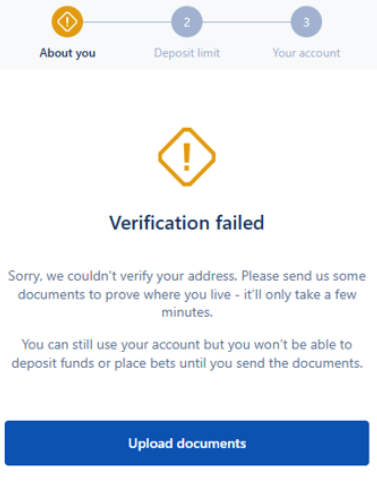Go to the Your account step label
The image size is (377, 482).
306,53
